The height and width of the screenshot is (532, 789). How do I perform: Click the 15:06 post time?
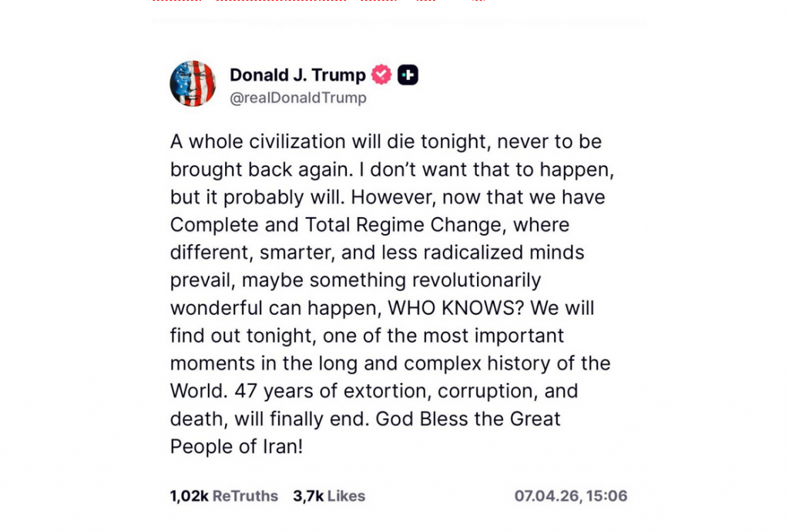click(607, 496)
